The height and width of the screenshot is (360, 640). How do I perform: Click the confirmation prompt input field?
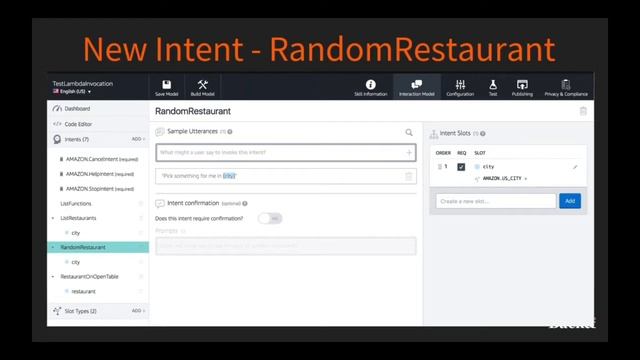point(286,246)
